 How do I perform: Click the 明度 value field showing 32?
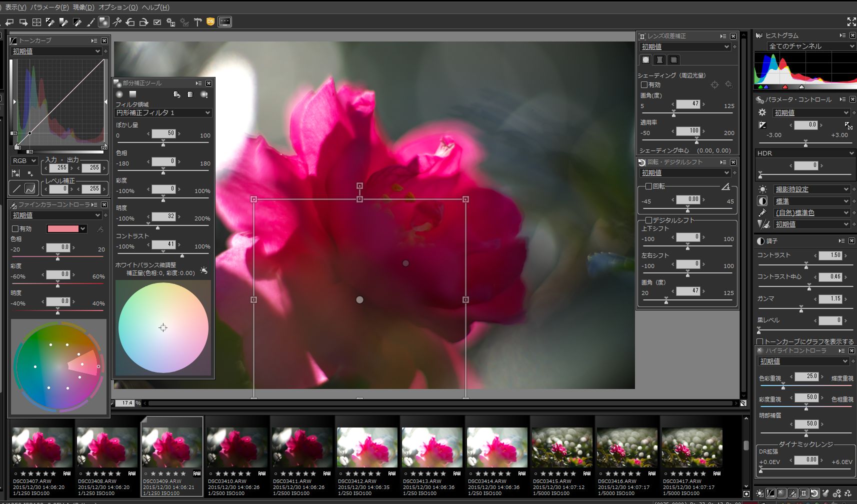pyautogui.click(x=164, y=216)
